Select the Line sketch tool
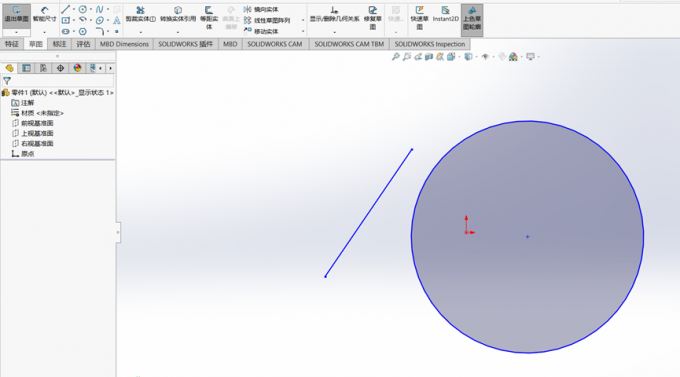This screenshot has height=377, width=680. pyautogui.click(x=65, y=9)
